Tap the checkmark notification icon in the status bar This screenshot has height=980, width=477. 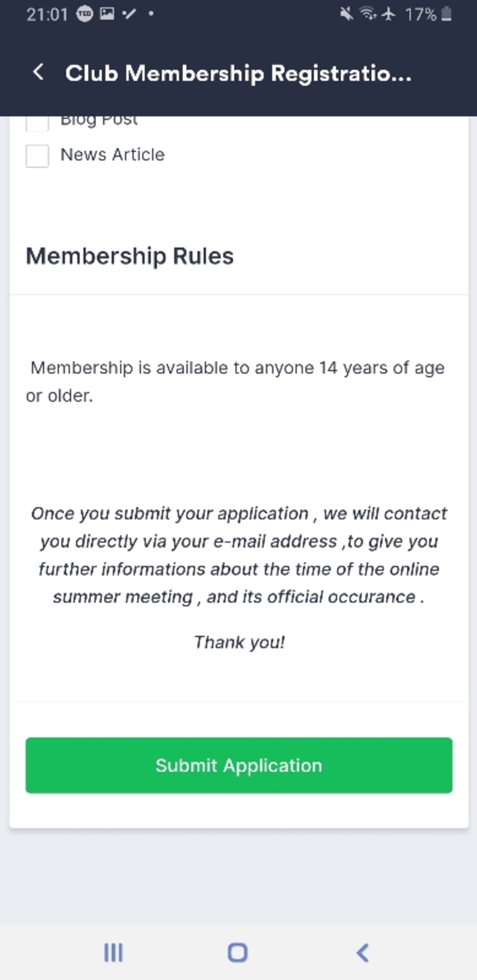pos(129,14)
